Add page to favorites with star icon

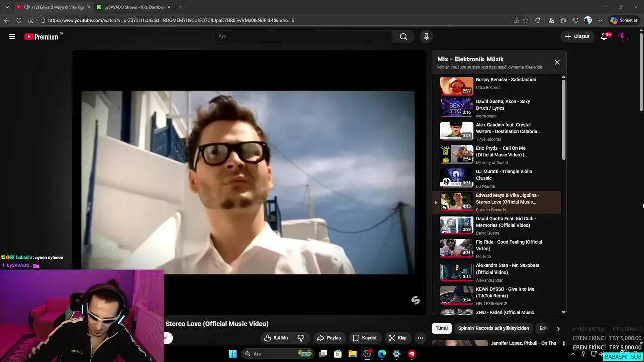click(x=526, y=20)
